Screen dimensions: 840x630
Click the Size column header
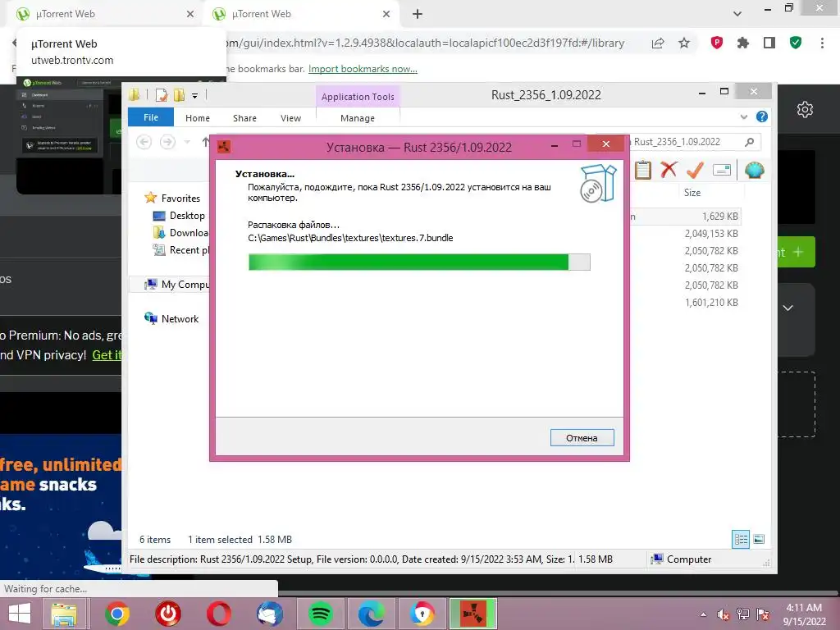pyautogui.click(x=692, y=192)
